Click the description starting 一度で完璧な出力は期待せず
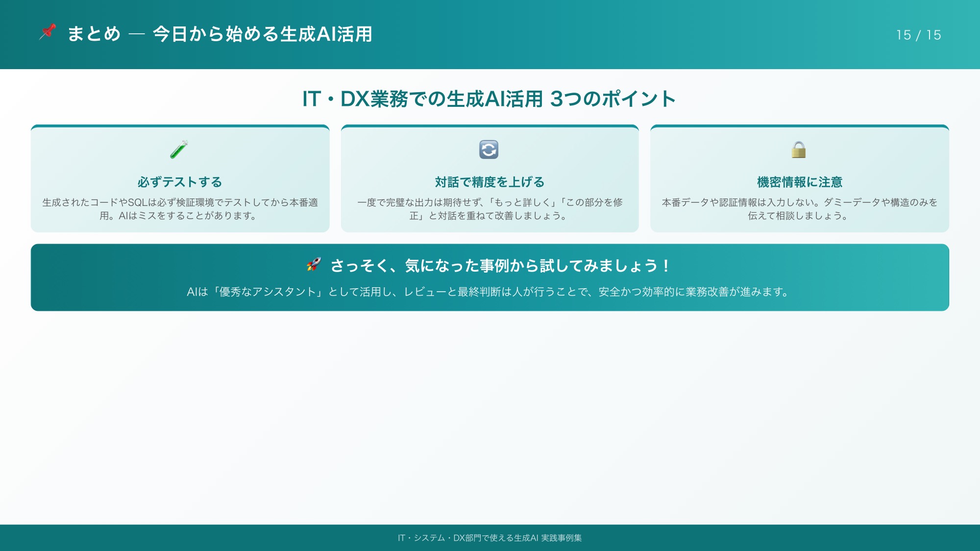The width and height of the screenshot is (980, 551). tap(490, 209)
